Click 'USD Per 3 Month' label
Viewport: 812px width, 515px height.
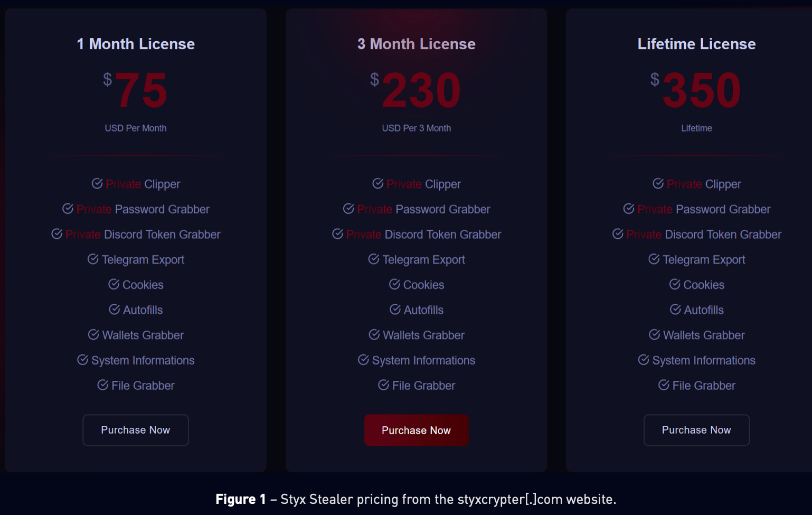[417, 128]
